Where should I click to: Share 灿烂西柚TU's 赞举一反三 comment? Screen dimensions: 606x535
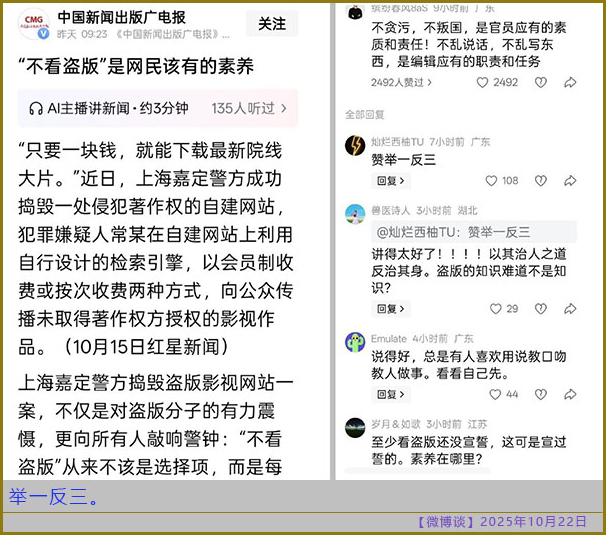tap(570, 181)
